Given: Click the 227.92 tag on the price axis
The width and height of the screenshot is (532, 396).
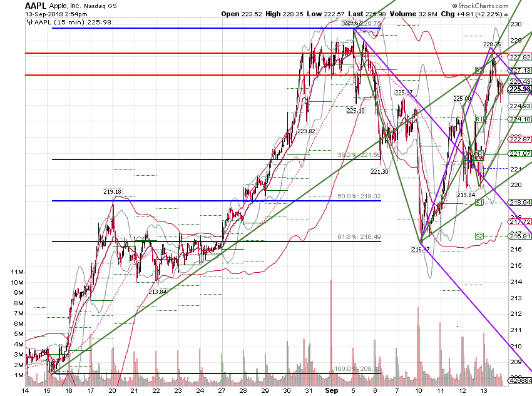Looking at the screenshot, I should [519, 58].
